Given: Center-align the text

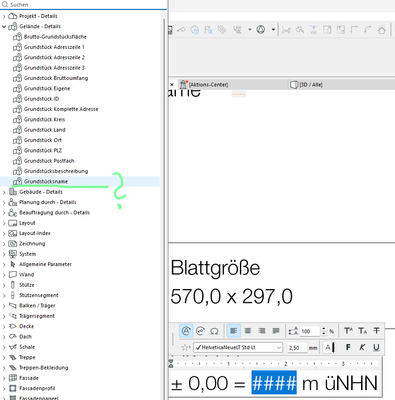Looking at the screenshot, I should (x=248, y=331).
